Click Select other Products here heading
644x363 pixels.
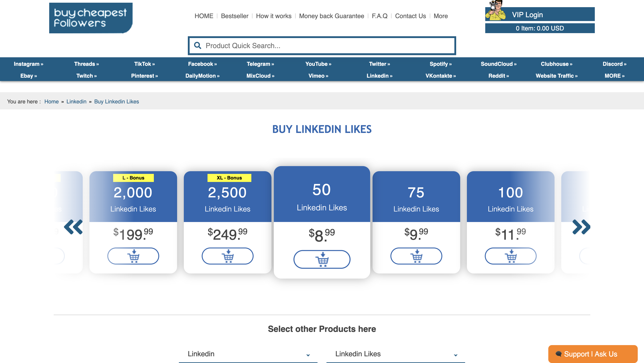pos(322,329)
